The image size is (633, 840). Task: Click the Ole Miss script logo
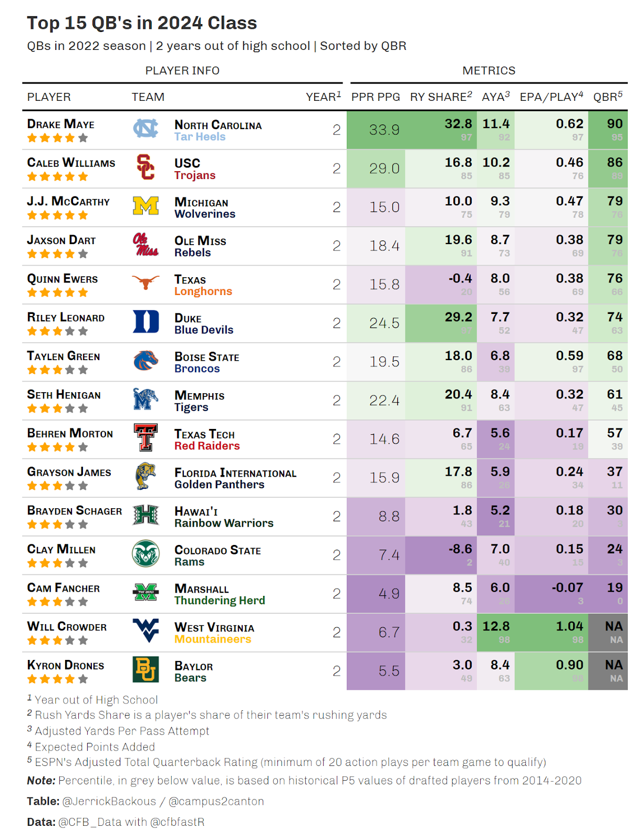146,245
